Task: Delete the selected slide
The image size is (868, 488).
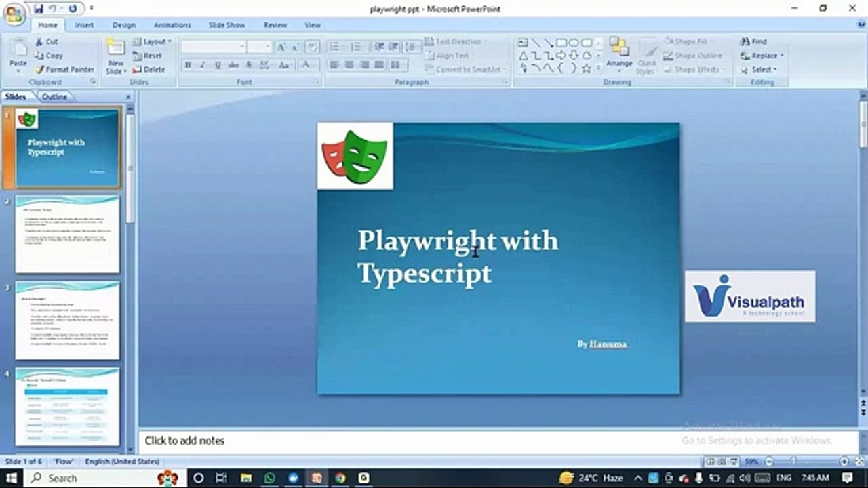Action: tap(149, 69)
